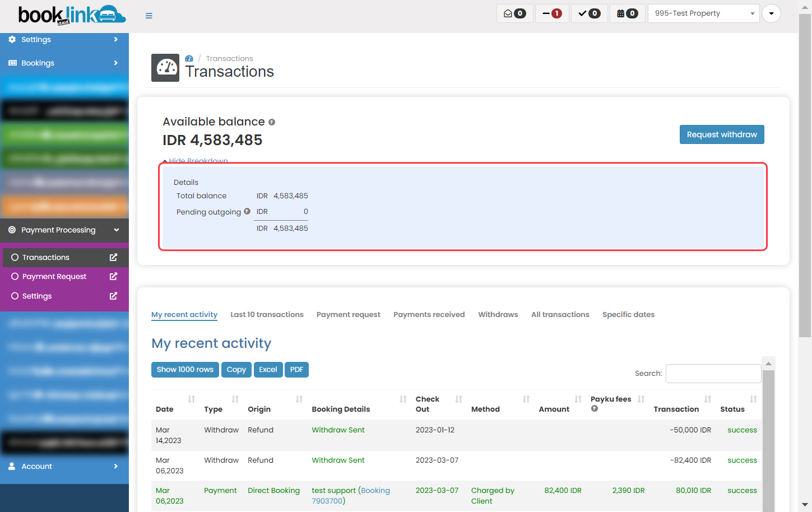This screenshot has height=512, width=812.
Task: Open the envelope messages counter icon
Action: coord(515,13)
